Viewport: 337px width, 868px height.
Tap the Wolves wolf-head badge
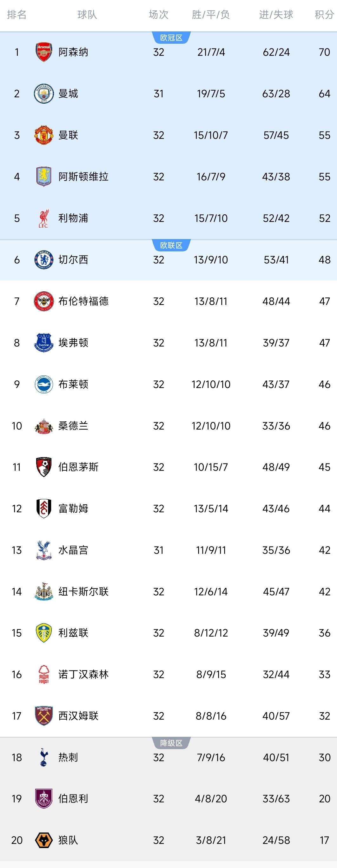tap(44, 840)
